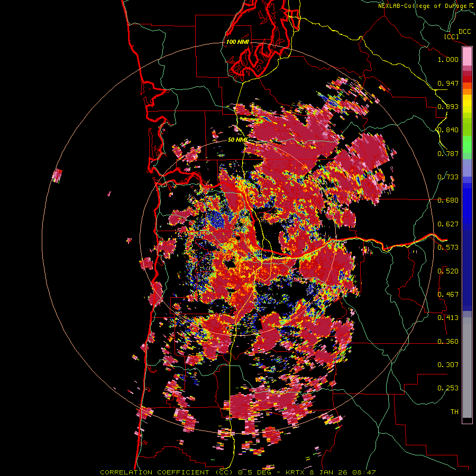Click the 0.520 legend value
This screenshot has width=476, height=476.
coord(448,271)
